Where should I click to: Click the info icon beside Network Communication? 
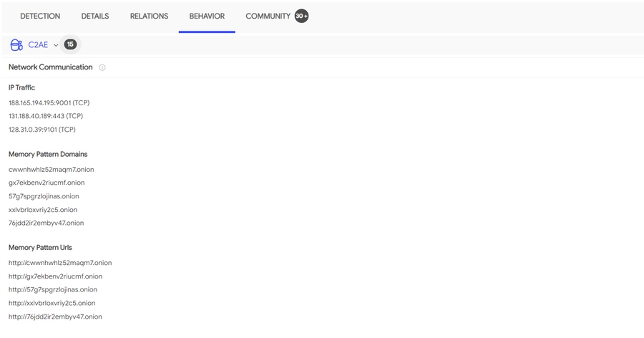point(102,68)
